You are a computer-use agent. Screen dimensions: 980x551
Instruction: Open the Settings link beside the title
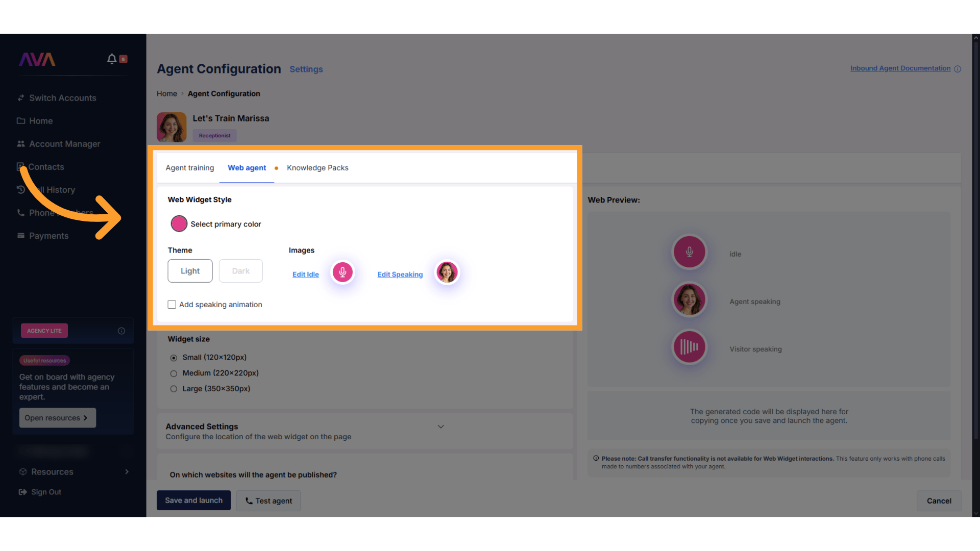[306, 69]
